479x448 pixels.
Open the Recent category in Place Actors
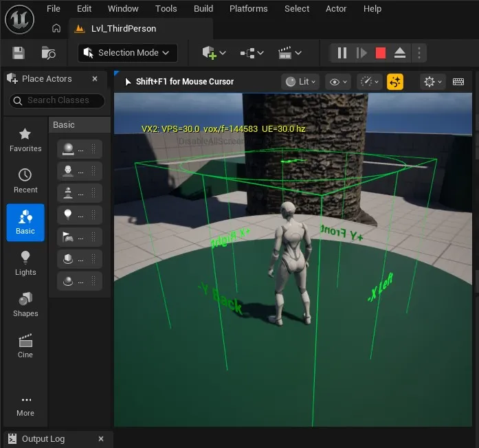pos(25,181)
